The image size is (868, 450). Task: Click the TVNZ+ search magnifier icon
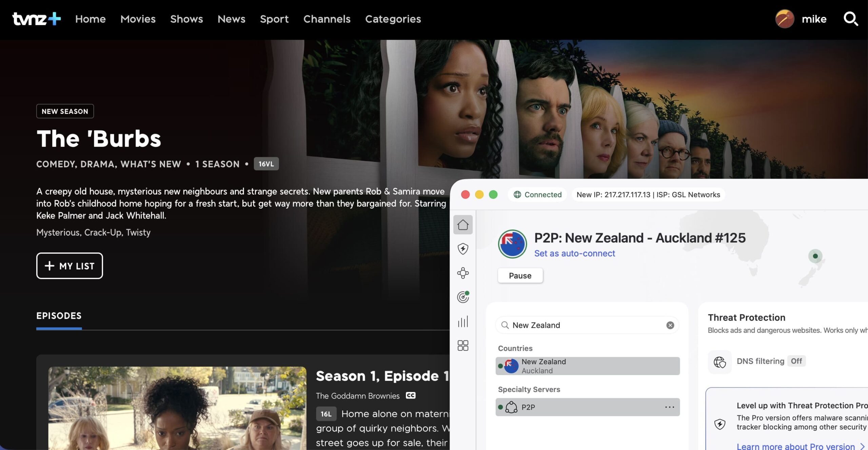pos(851,19)
